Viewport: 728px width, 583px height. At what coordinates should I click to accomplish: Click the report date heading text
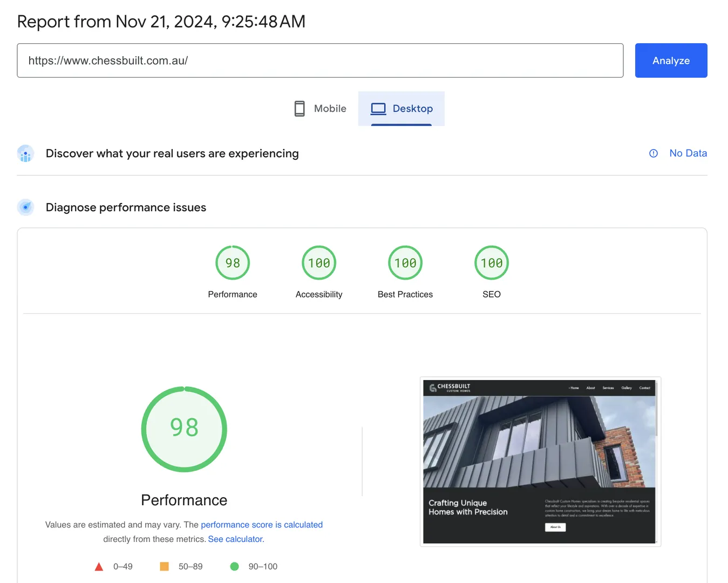[x=161, y=22]
